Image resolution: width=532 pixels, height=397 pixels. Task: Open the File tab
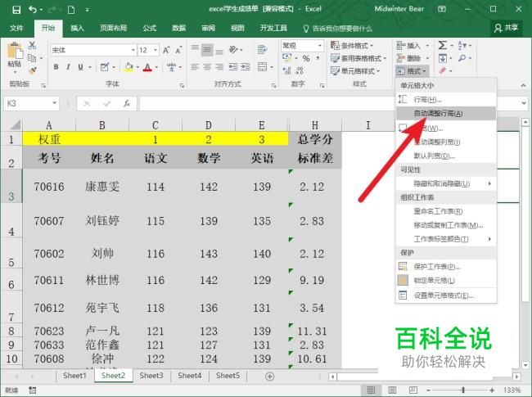pyautogui.click(x=16, y=28)
